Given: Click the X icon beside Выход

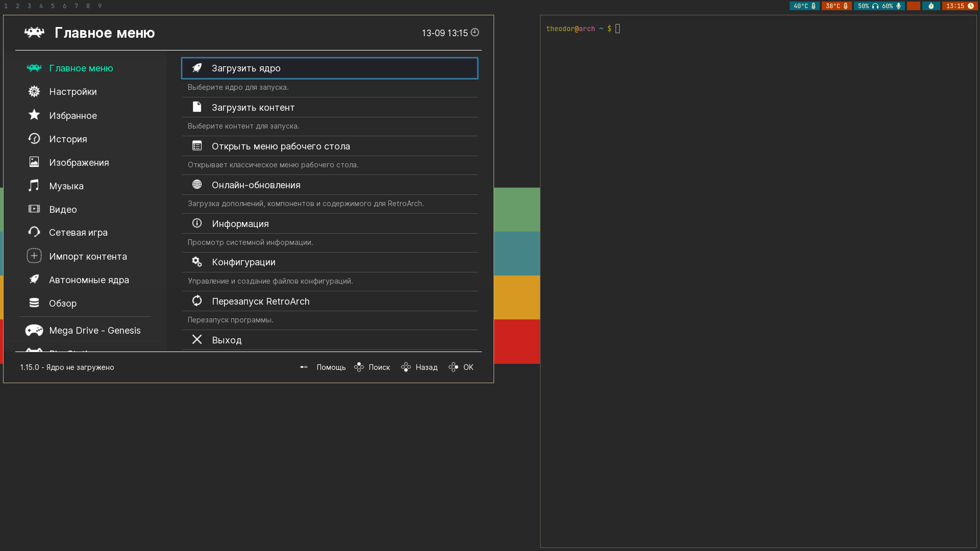Looking at the screenshot, I should click(x=197, y=339).
